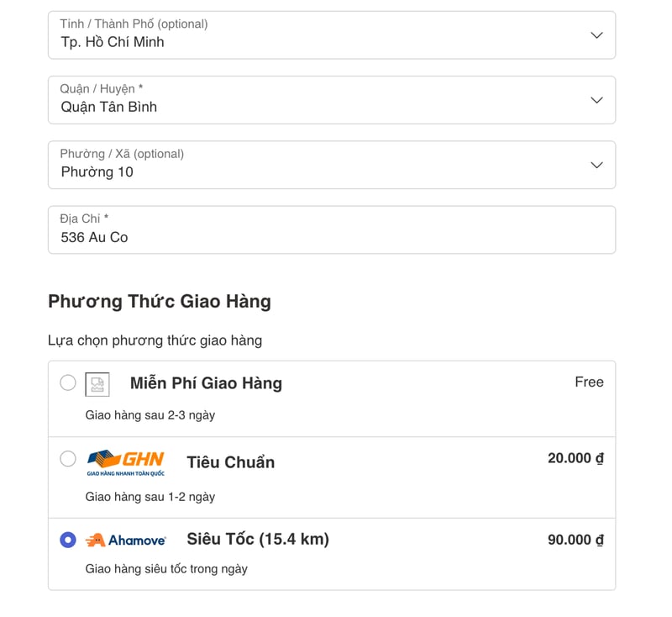Open the Phường / Xã dropdown
The image size is (672, 617).
331,165
